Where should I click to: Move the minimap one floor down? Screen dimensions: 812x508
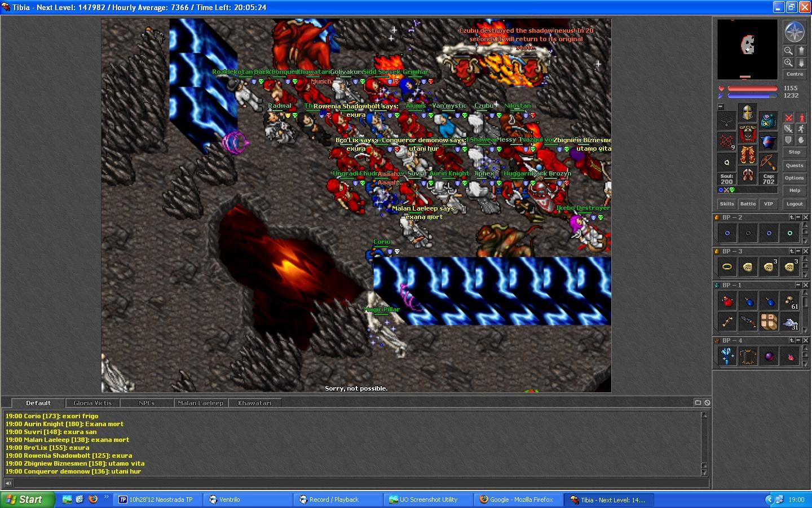point(801,63)
